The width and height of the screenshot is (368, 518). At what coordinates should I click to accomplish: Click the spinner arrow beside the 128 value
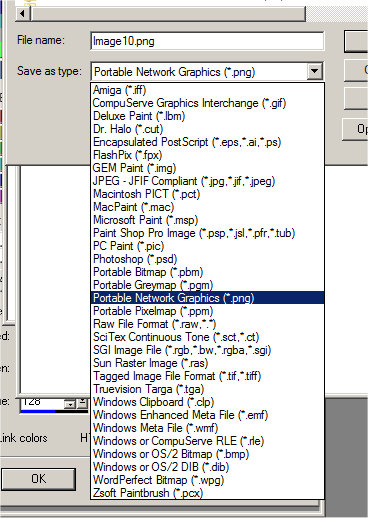pos(70,404)
